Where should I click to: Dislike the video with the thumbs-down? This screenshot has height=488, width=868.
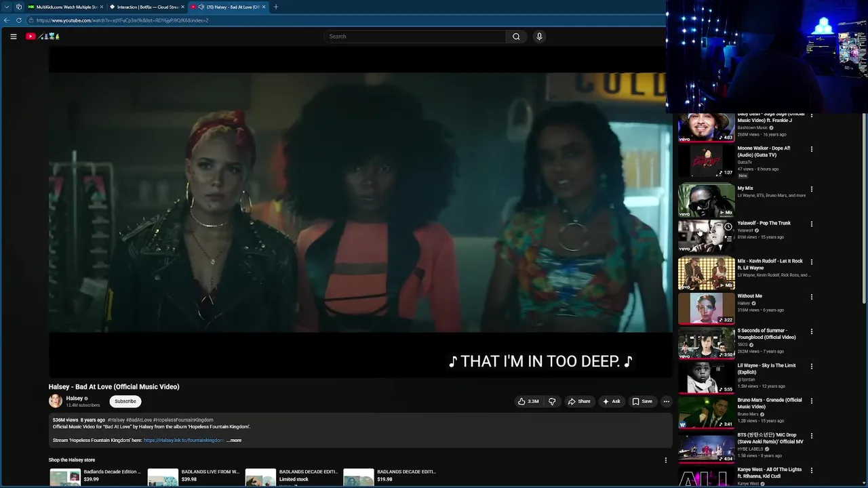552,401
